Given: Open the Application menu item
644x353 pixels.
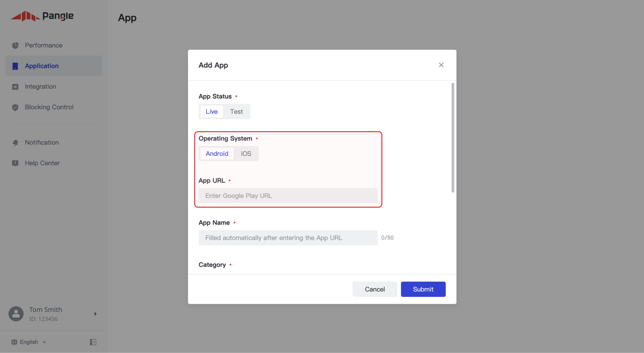Looking at the screenshot, I should (54, 66).
